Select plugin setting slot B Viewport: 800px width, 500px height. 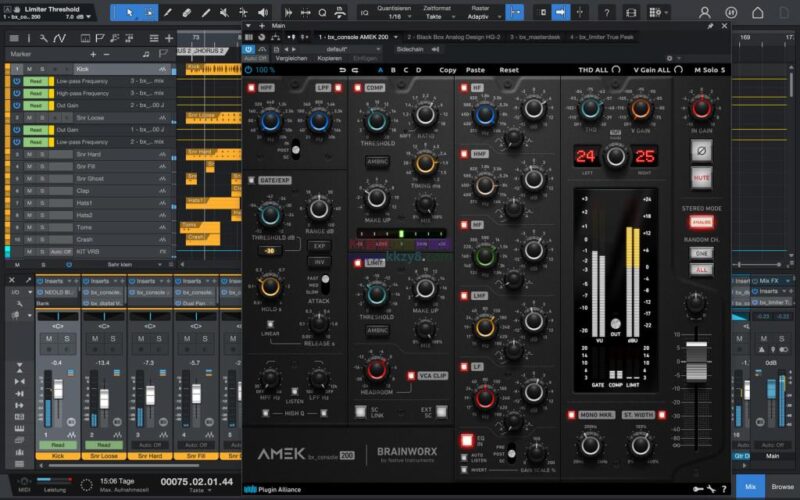pyautogui.click(x=393, y=70)
